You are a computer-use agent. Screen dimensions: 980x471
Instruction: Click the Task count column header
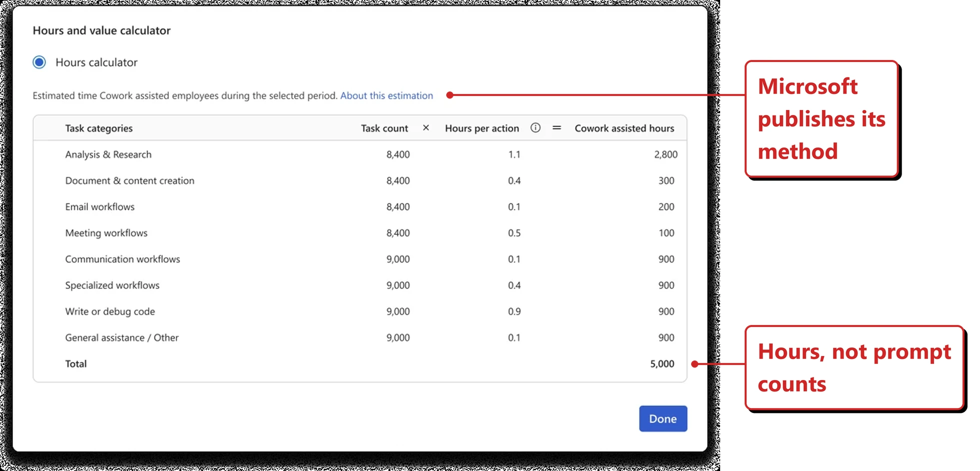click(x=384, y=128)
